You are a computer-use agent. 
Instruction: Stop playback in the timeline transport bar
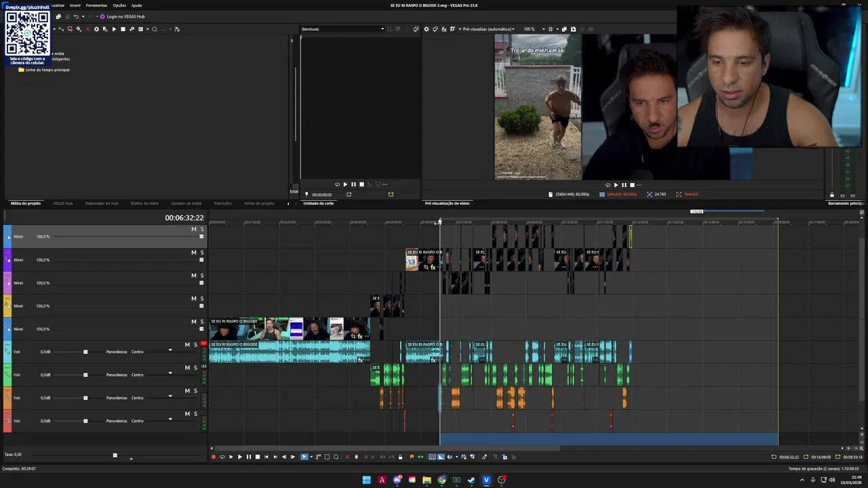pyautogui.click(x=258, y=457)
